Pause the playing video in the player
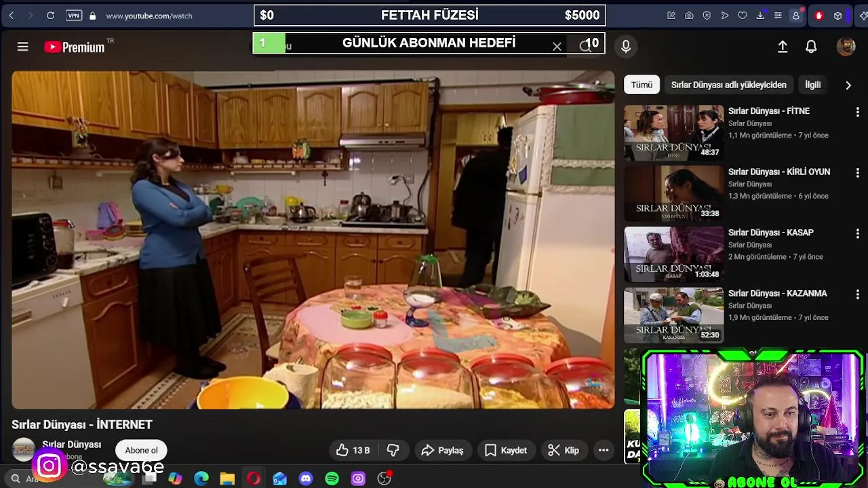This screenshot has height=488, width=868. (x=313, y=240)
